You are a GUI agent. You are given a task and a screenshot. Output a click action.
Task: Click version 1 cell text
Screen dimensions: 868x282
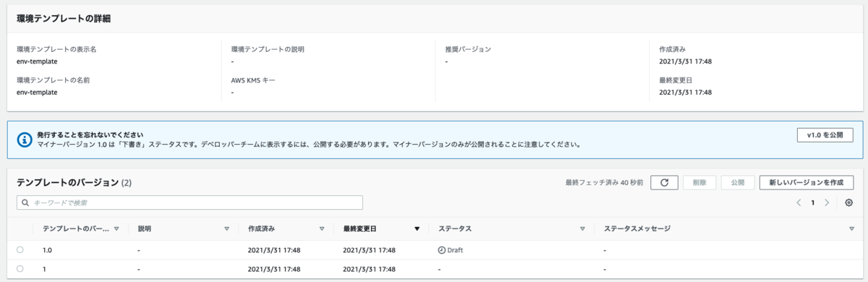pyautogui.click(x=45, y=269)
